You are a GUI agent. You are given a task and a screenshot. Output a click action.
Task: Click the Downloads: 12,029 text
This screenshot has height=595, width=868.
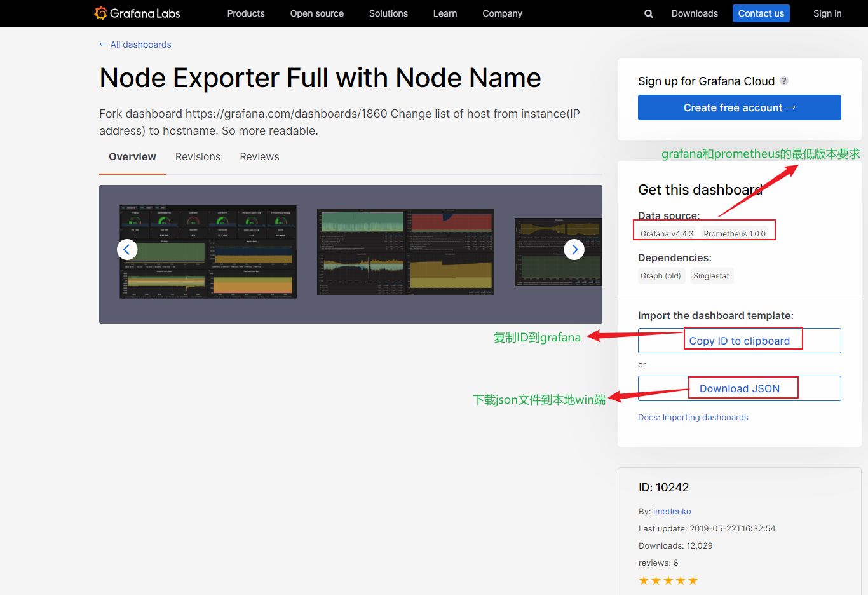click(x=675, y=546)
